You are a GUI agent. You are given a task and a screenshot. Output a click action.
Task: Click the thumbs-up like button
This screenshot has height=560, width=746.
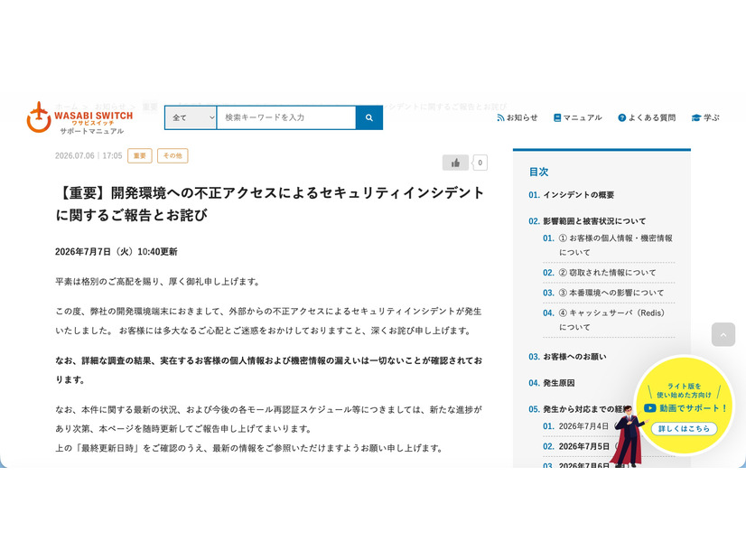point(455,163)
